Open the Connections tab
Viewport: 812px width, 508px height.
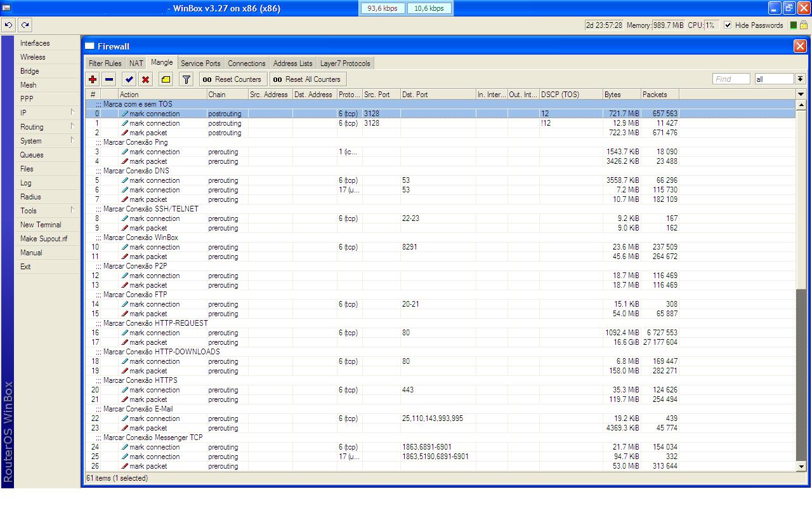tap(247, 63)
